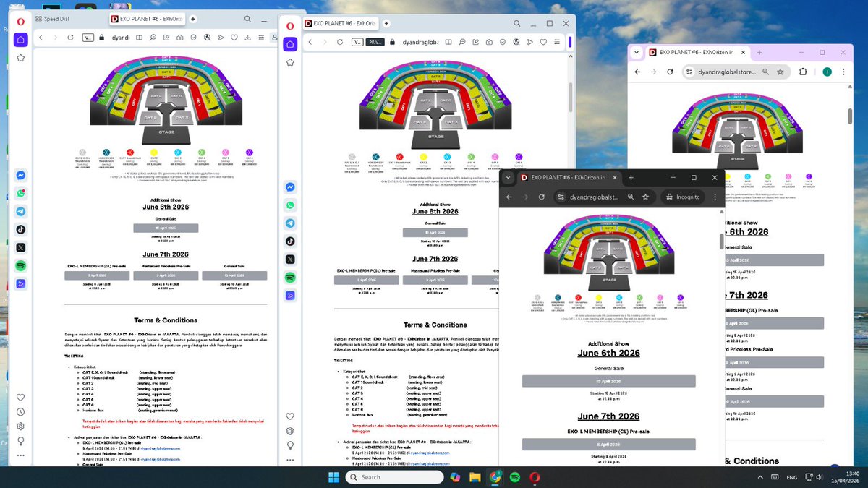This screenshot has width=868, height=488.
Task: Open Opera from Windows taskbar
Action: 534,477
